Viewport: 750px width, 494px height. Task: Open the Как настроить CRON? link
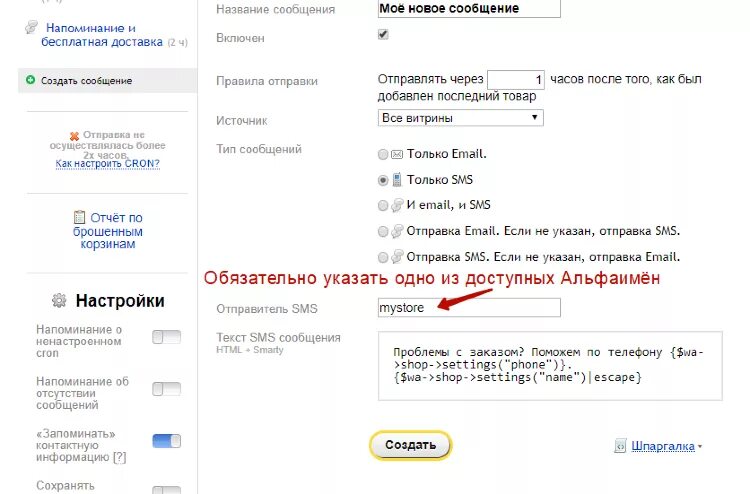click(108, 164)
